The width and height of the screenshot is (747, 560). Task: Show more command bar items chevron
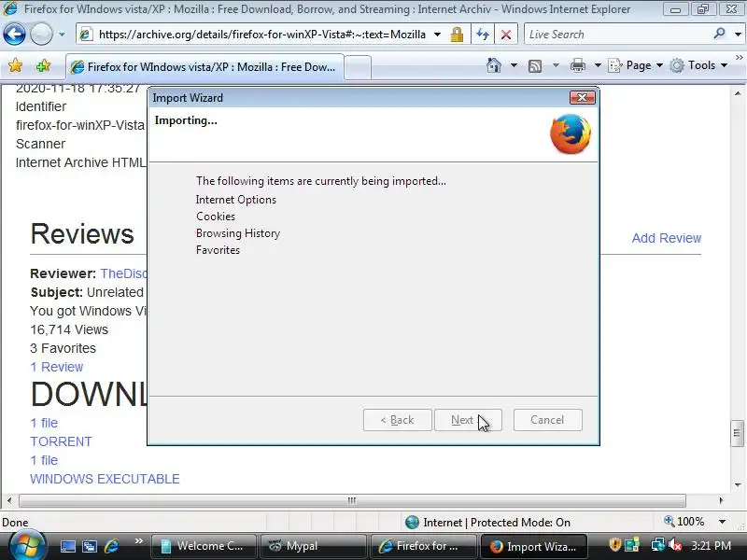pos(740,57)
